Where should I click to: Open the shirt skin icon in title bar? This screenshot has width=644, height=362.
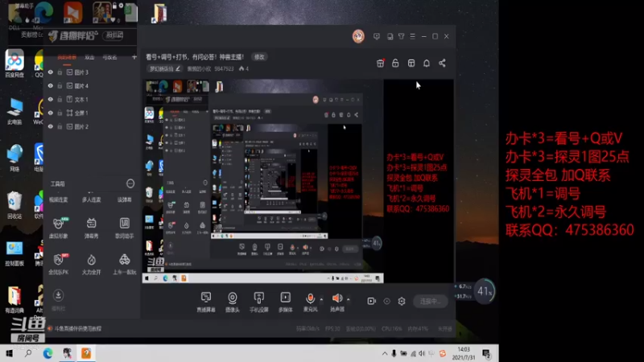pyautogui.click(x=401, y=36)
